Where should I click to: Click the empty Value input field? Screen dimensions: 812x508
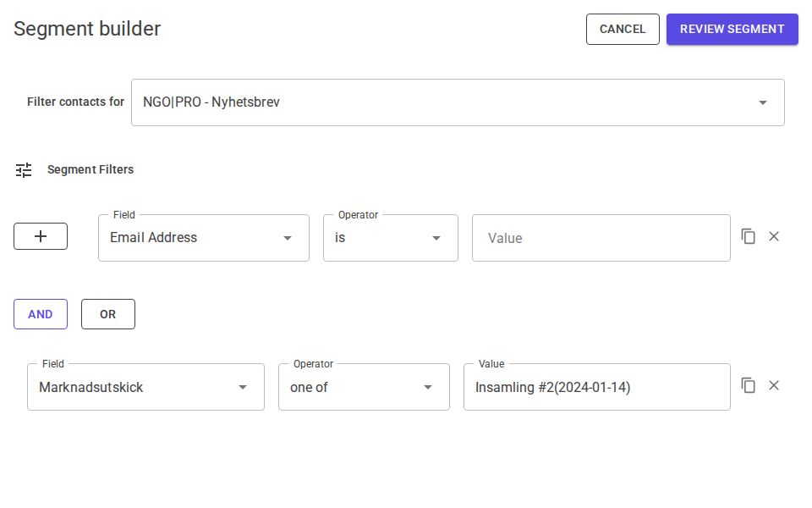[601, 238]
